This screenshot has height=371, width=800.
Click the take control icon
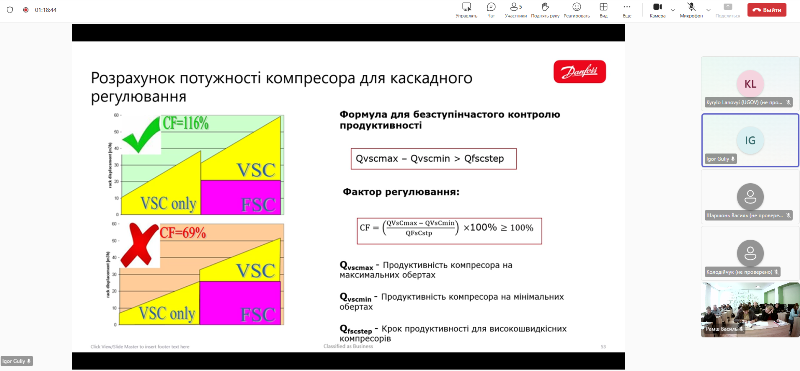point(466,10)
